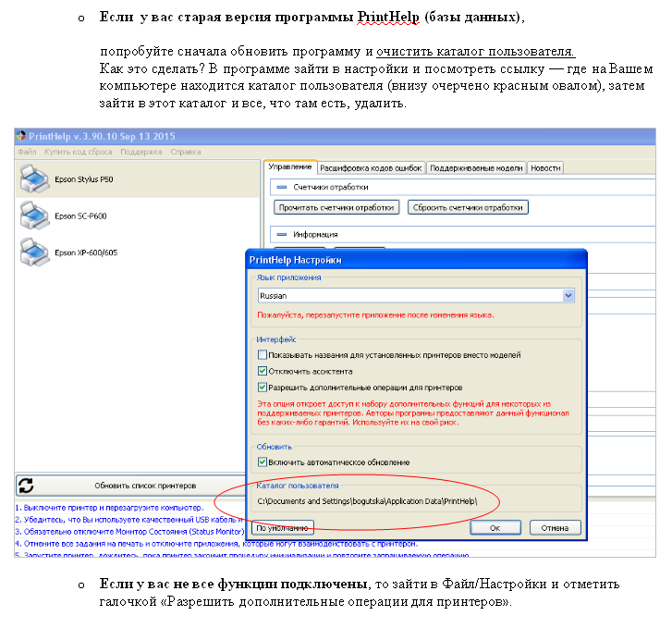Click the Отмена button in settings dialog
This screenshot has width=672, height=628.
pyautogui.click(x=555, y=527)
